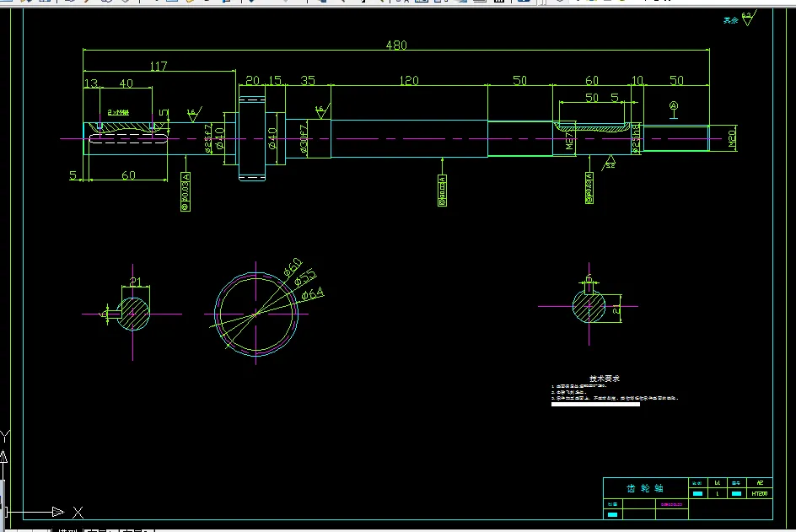Image resolution: width=796 pixels, height=532 pixels.
Task: Pick the 120 dimension text
Action: pyautogui.click(x=409, y=80)
